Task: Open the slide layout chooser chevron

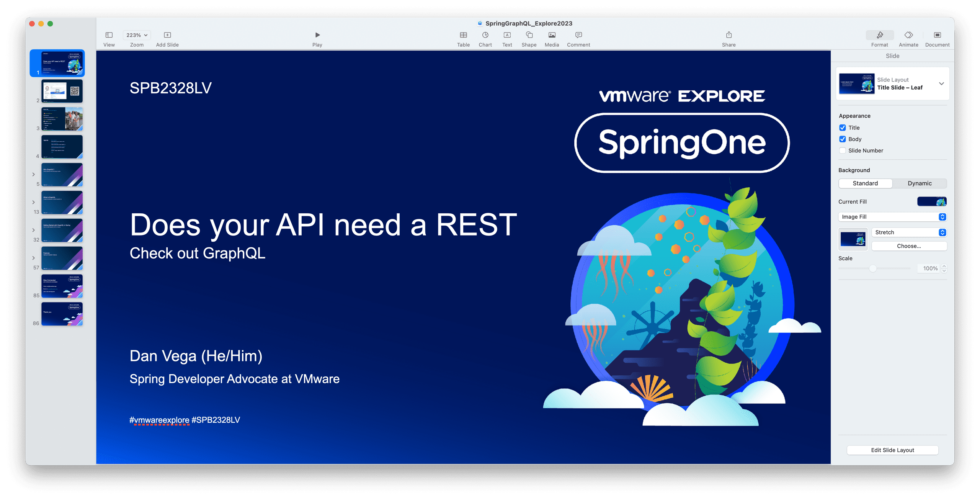Action: tap(941, 83)
